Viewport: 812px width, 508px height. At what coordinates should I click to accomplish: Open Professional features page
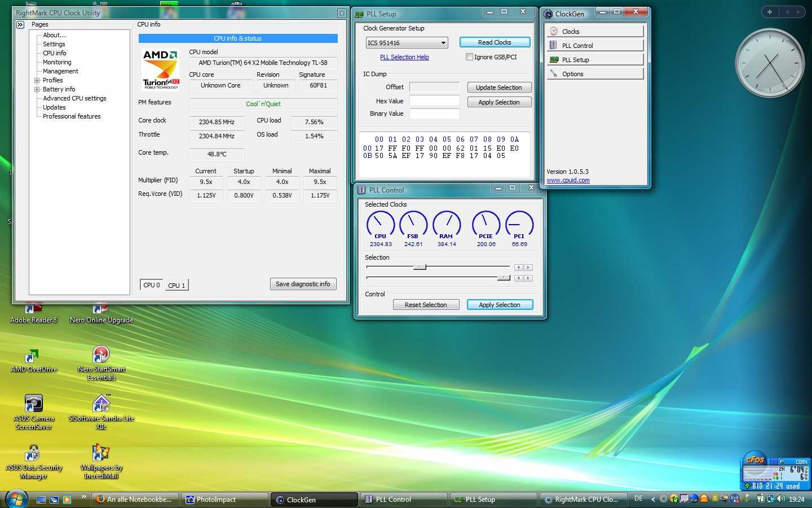72,116
